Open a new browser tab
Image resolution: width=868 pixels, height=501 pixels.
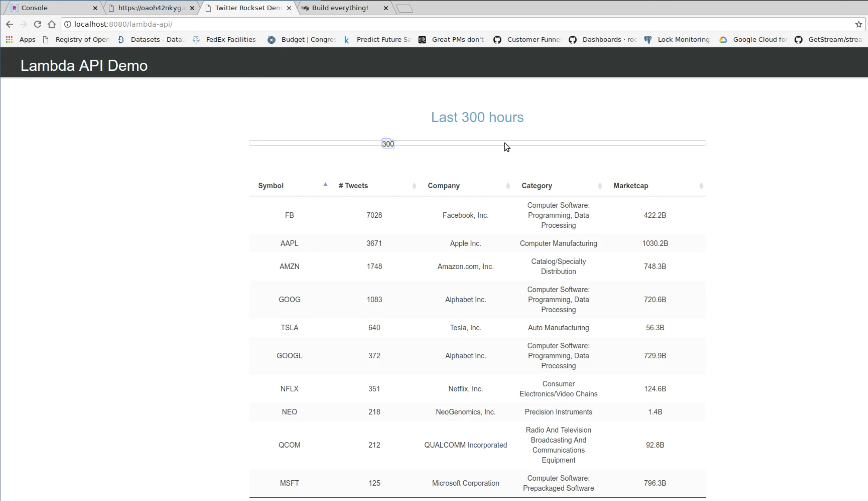click(x=405, y=8)
